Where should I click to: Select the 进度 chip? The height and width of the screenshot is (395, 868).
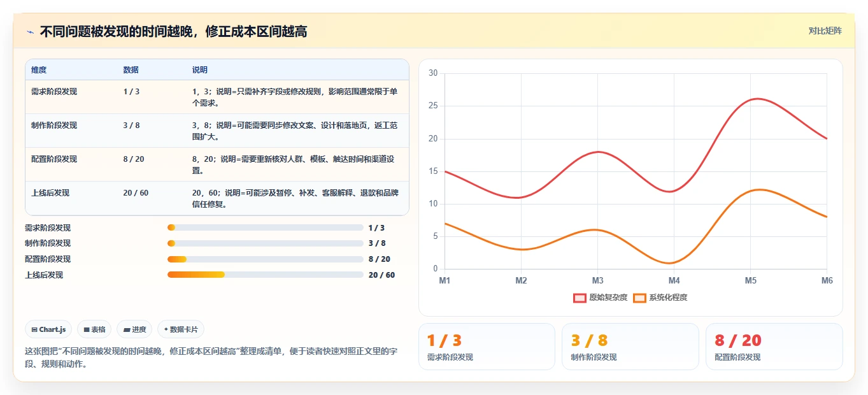click(x=134, y=329)
